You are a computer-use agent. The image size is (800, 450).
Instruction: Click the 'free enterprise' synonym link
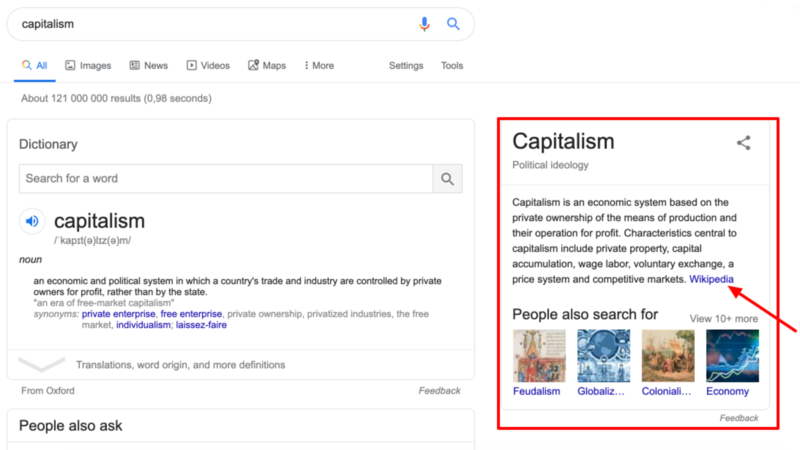(191, 314)
